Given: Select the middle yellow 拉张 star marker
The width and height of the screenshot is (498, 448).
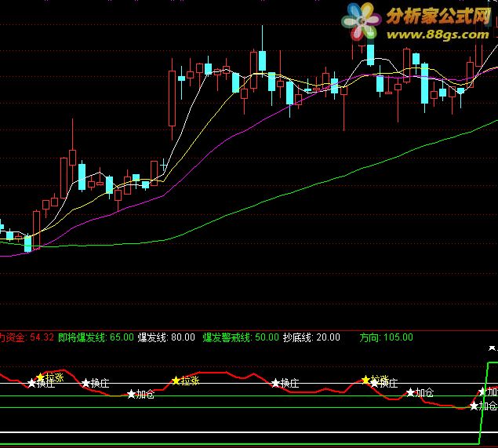Looking at the screenshot, I should 176,381.
